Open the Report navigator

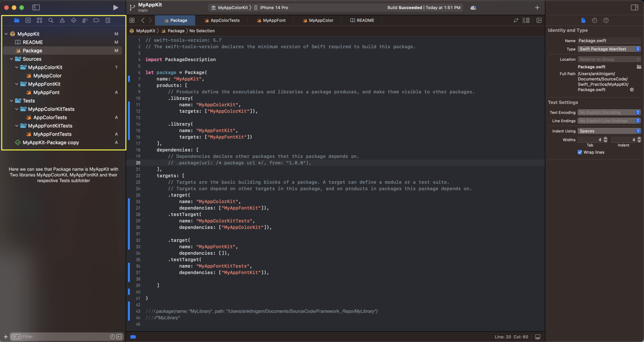point(108,20)
